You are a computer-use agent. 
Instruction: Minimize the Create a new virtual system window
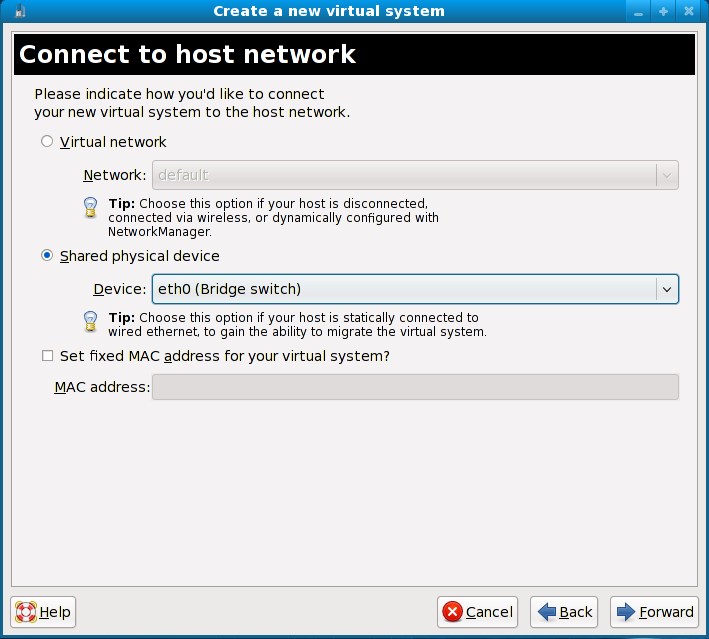coord(639,11)
